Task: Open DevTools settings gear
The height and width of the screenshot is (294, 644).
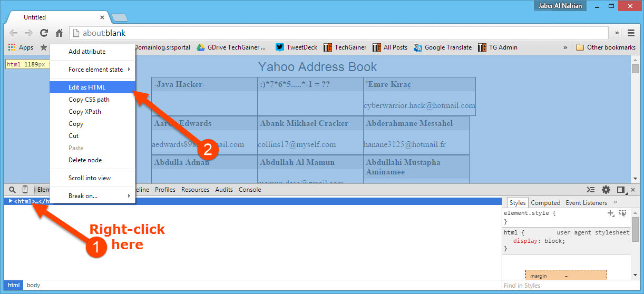Action: tap(606, 190)
